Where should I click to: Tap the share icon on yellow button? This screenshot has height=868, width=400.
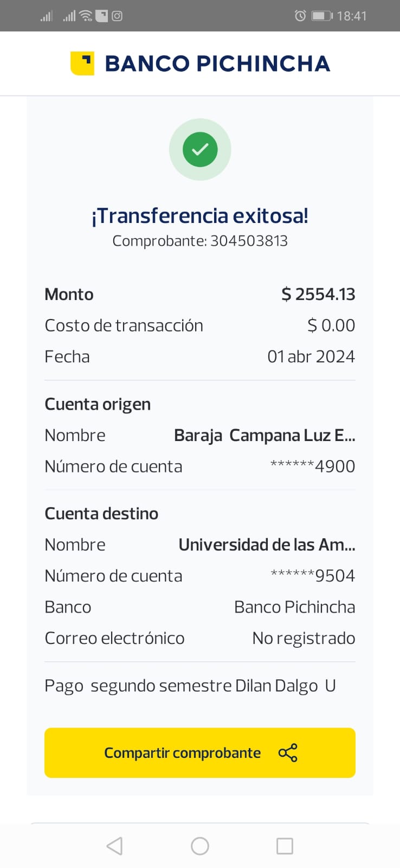pyautogui.click(x=288, y=753)
